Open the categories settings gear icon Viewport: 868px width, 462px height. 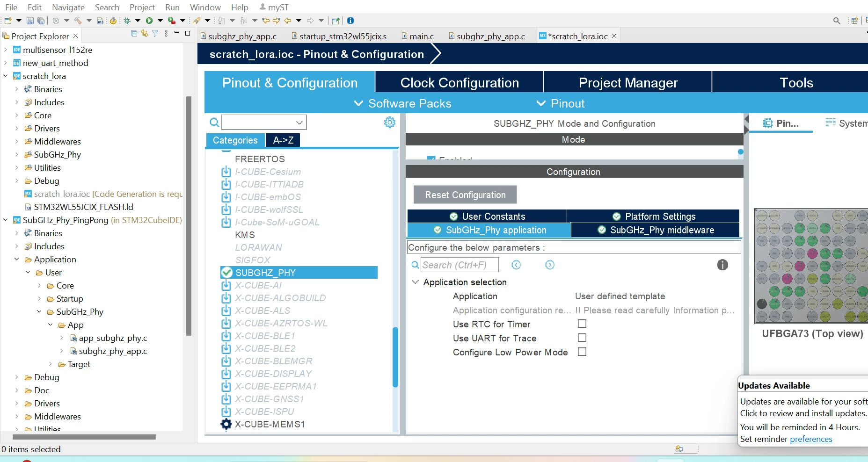pos(390,123)
